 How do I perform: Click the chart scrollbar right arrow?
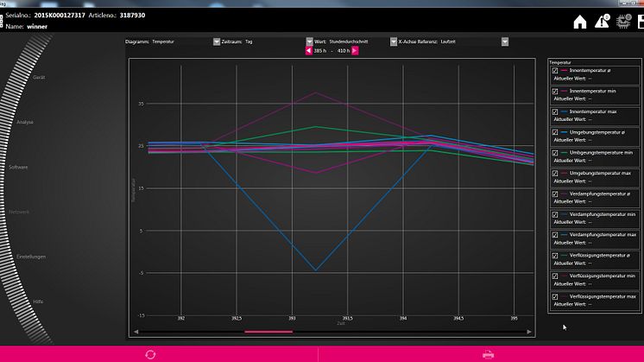click(x=529, y=332)
